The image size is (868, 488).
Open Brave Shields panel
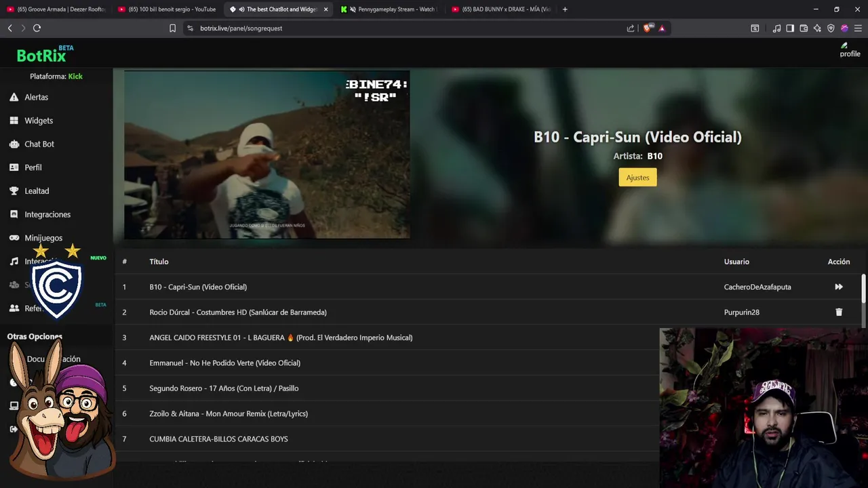tap(647, 28)
